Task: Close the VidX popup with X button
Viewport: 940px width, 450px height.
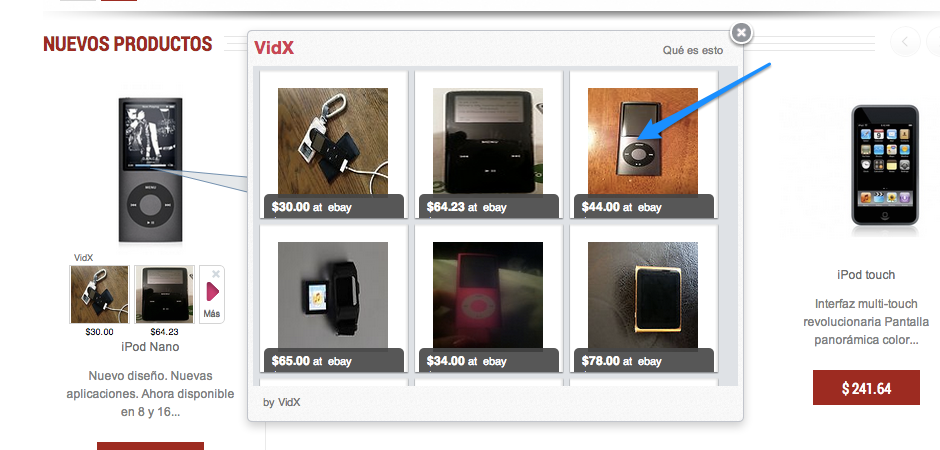Action: [x=742, y=32]
